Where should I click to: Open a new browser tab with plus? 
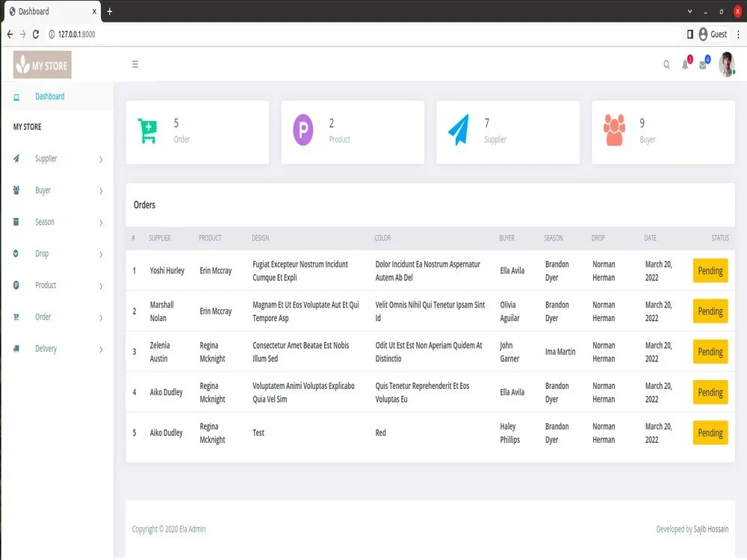click(x=110, y=11)
